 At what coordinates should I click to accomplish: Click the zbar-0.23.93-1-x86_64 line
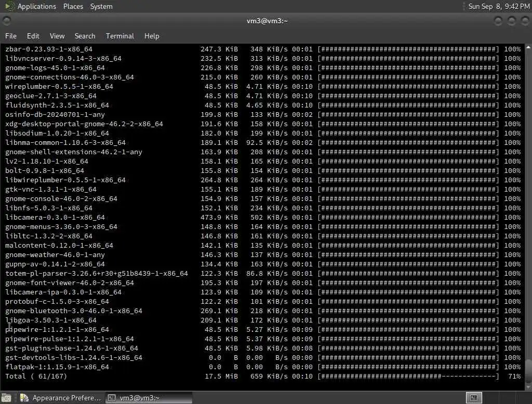(263, 49)
